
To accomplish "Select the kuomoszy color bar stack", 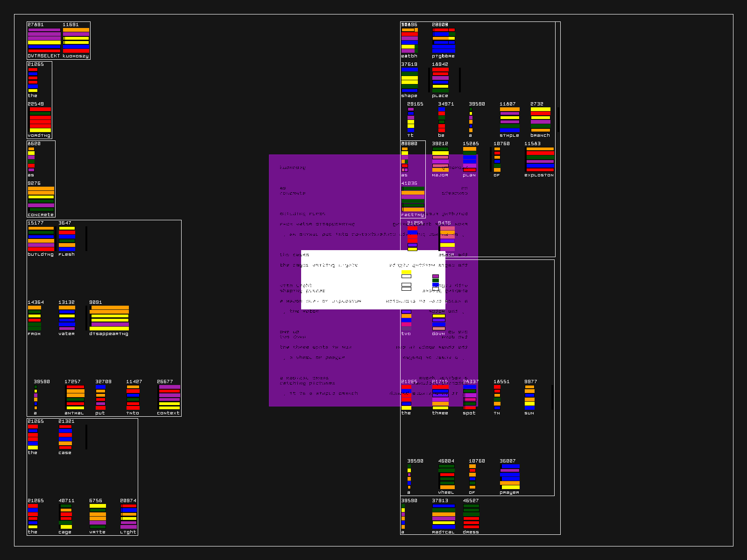I will click(76, 40).
